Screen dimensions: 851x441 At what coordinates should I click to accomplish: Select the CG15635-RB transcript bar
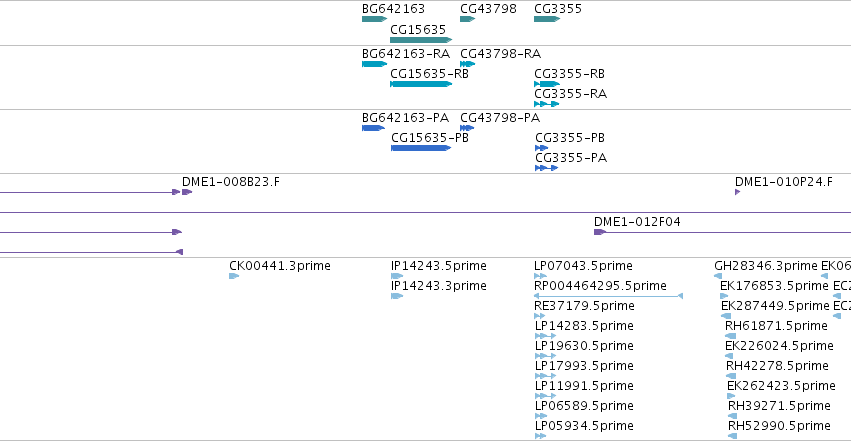click(421, 84)
